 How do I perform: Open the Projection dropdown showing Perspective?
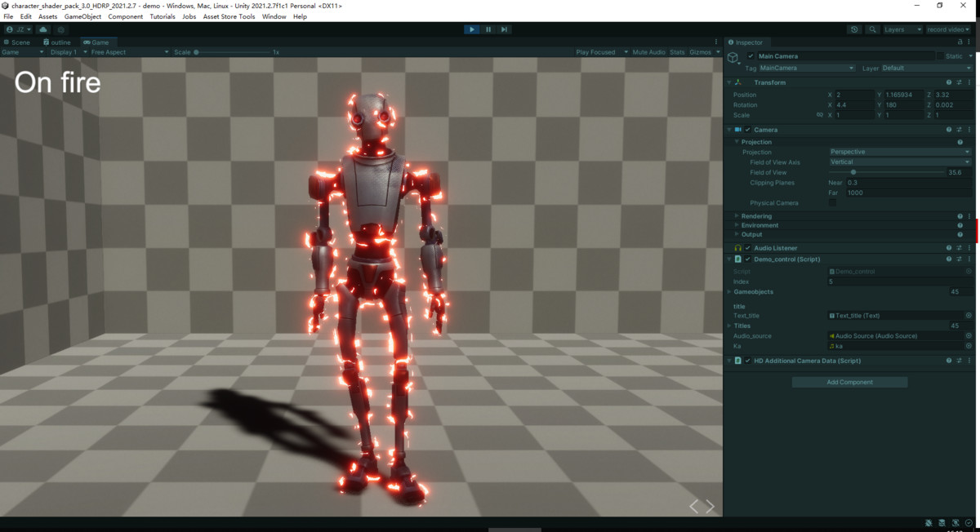[898, 152]
